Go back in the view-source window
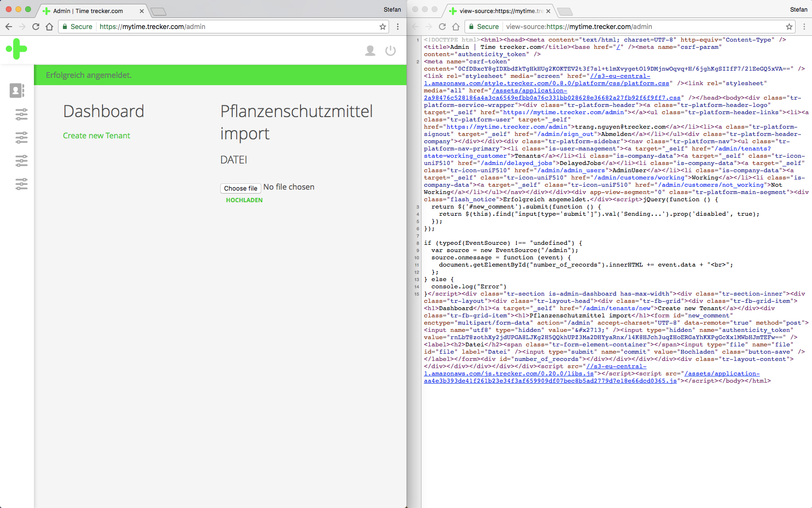This screenshot has width=812, height=508. click(415, 27)
